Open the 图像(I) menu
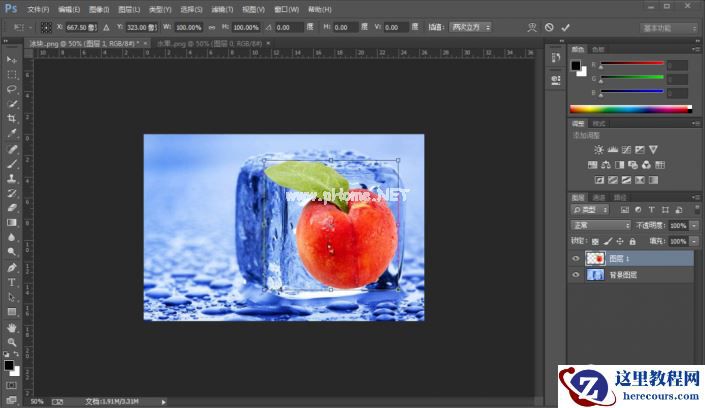 [99, 9]
